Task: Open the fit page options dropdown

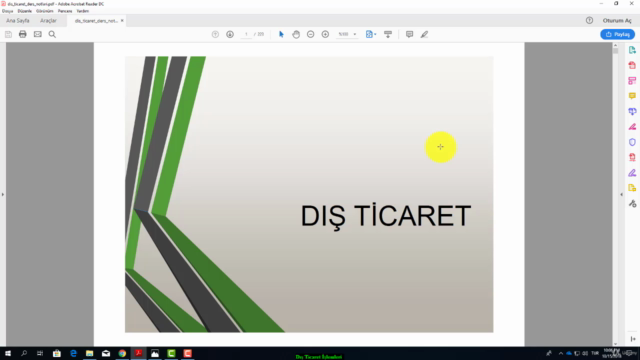Action: [371, 34]
